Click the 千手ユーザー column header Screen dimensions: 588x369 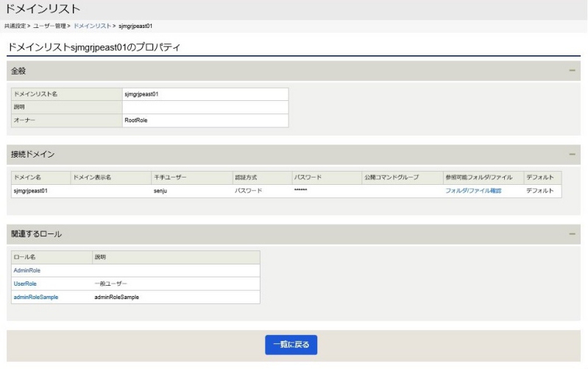(x=191, y=178)
